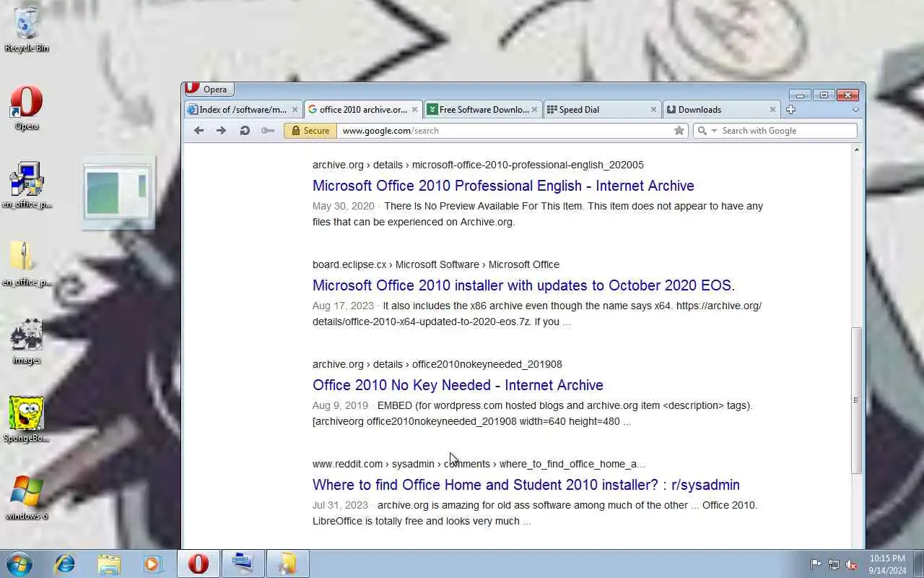The width and height of the screenshot is (924, 578).
Task: Open search engine selector dropdown
Action: coord(707,131)
